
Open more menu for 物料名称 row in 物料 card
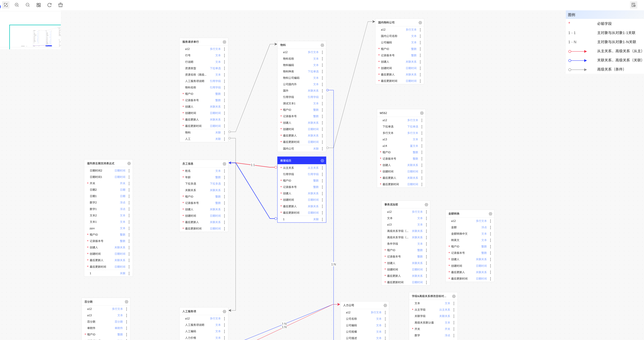[x=322, y=59]
